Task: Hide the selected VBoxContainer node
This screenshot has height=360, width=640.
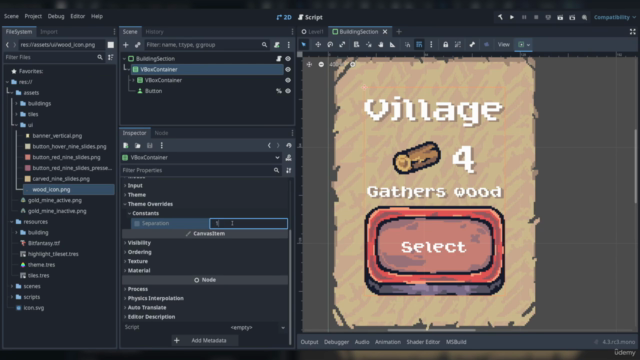Action: pyautogui.click(x=288, y=69)
